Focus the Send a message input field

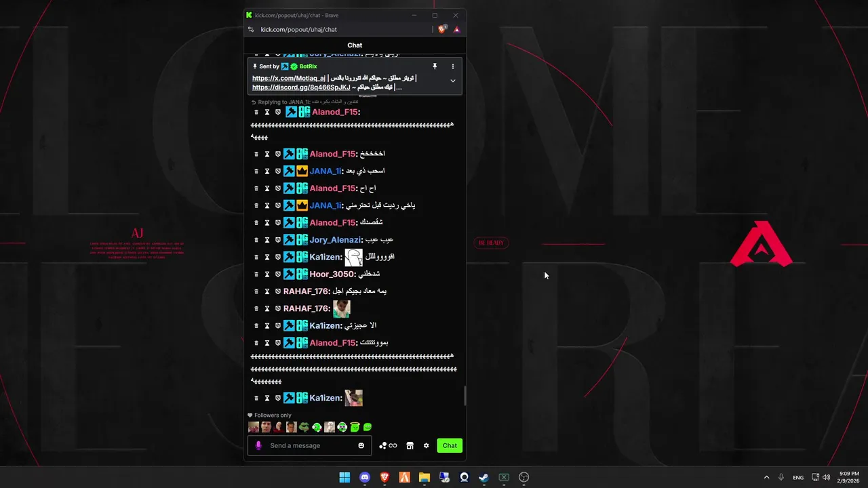point(310,445)
